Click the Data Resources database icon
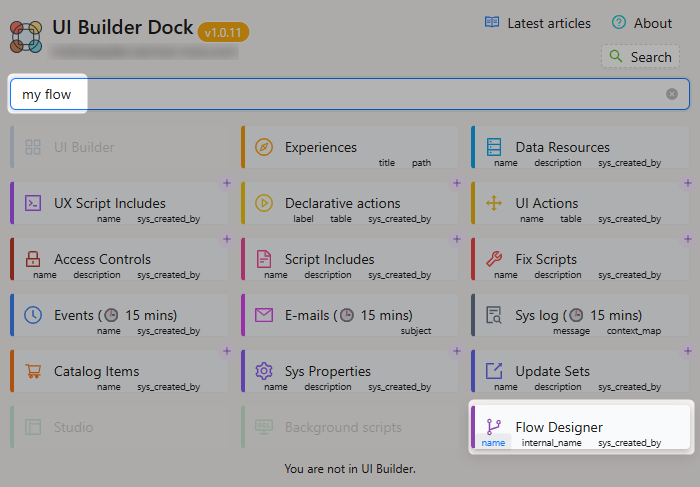 pyautogui.click(x=494, y=147)
